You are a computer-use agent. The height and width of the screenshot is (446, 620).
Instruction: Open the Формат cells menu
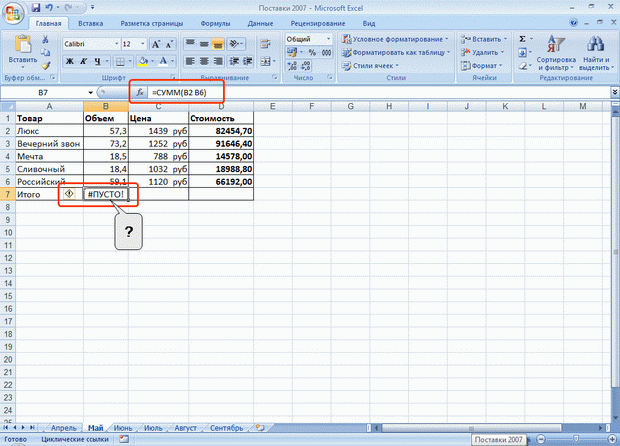[x=481, y=66]
